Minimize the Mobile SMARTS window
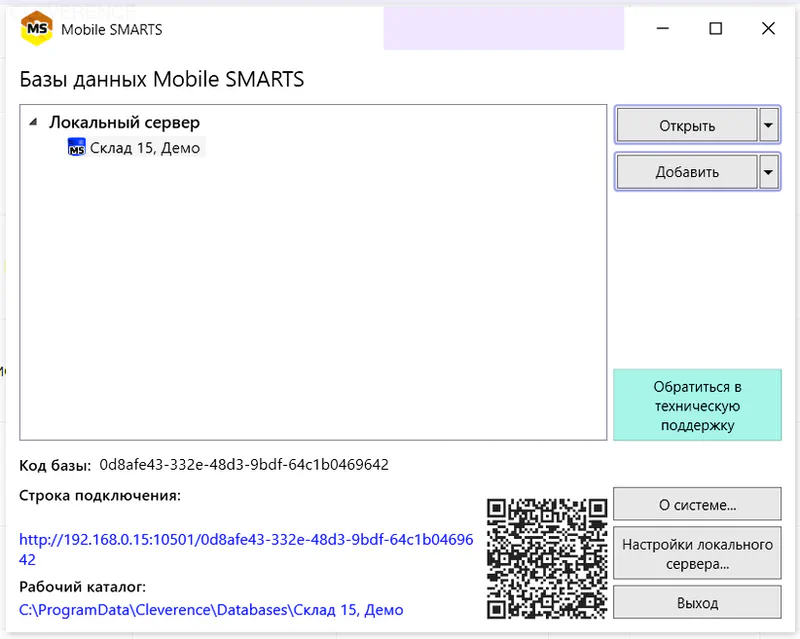 [662, 29]
